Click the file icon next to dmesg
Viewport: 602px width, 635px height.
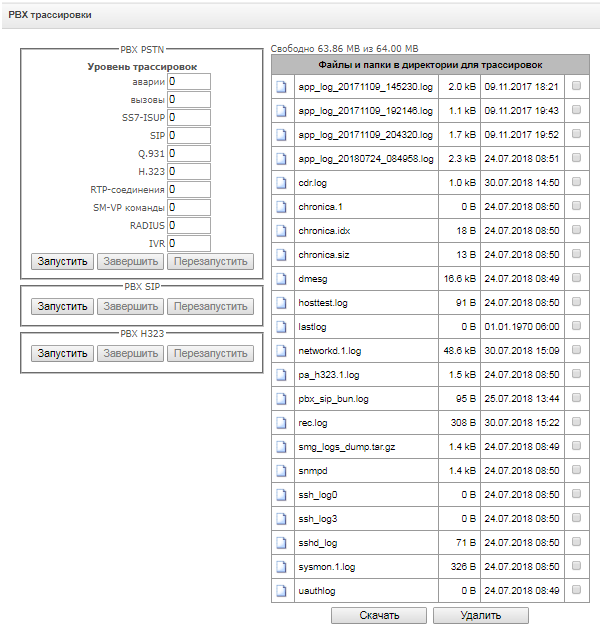pos(281,279)
